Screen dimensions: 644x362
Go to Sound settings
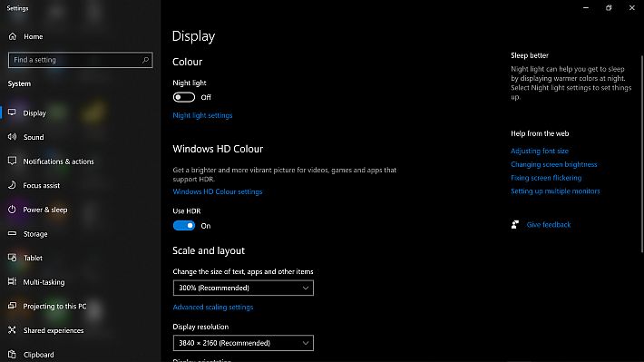34,137
